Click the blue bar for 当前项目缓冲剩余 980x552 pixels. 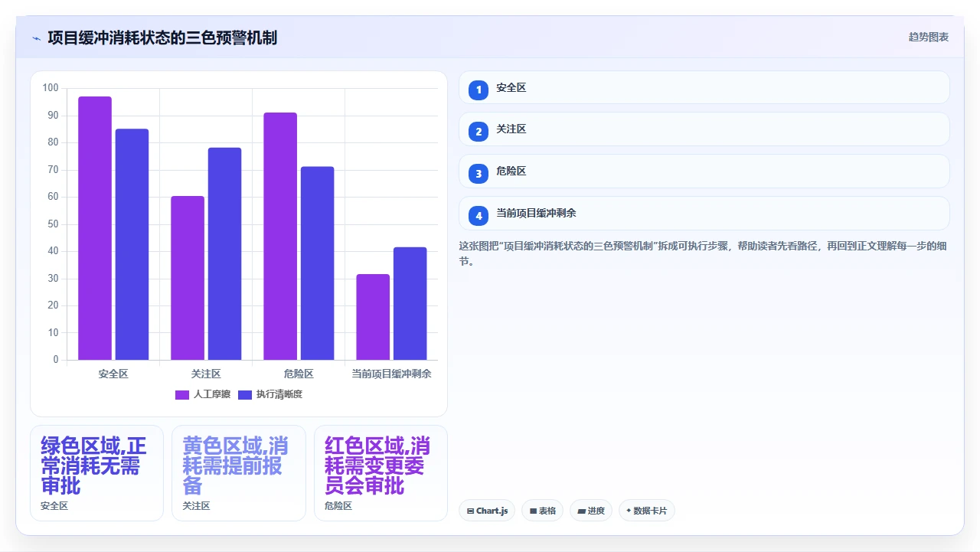coord(410,303)
